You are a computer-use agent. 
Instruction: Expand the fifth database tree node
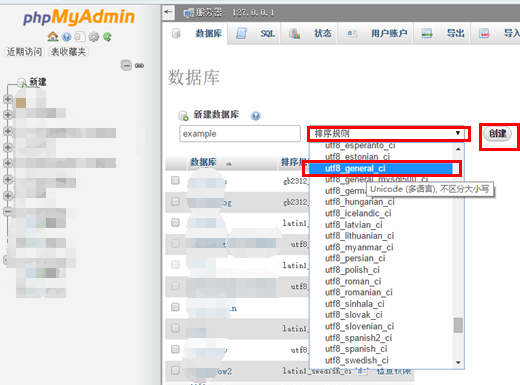8,163
